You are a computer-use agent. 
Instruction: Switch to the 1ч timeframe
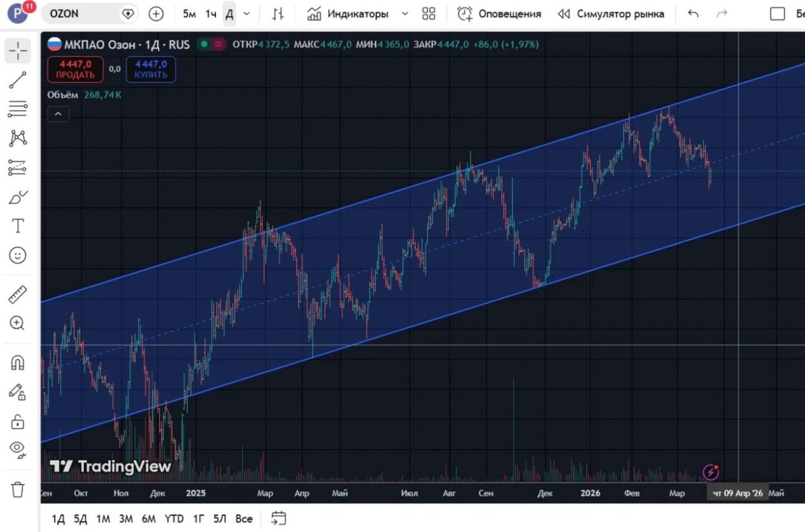click(211, 13)
